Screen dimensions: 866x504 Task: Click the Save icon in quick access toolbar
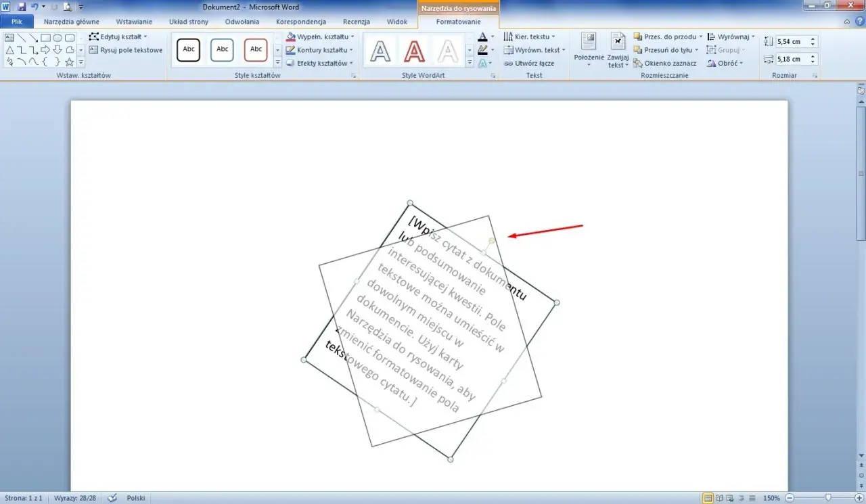coord(21,7)
